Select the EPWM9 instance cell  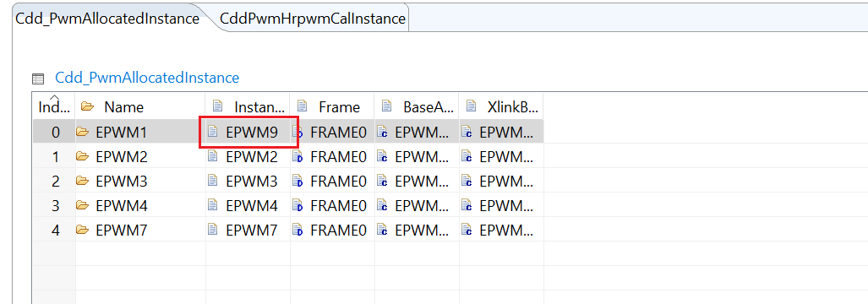[248, 132]
